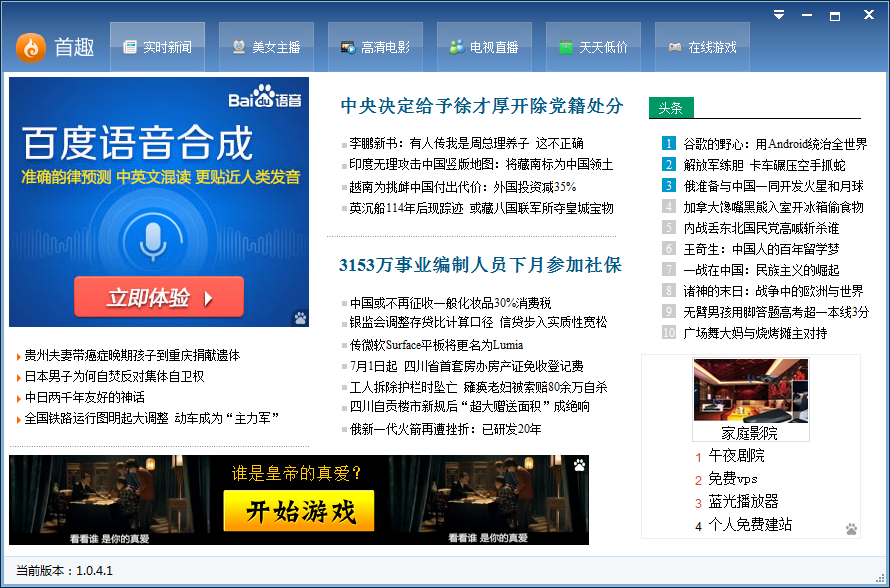The height and width of the screenshot is (588, 890).
Task: Click the paw icon in 家庭影院 ad box
Action: click(x=851, y=529)
